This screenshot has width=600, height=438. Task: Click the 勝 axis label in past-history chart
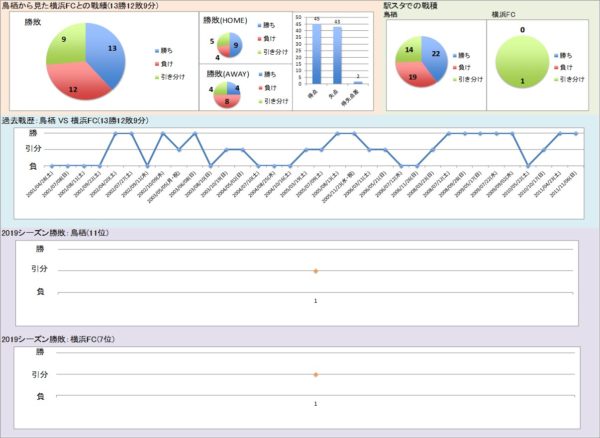[x=33, y=133]
